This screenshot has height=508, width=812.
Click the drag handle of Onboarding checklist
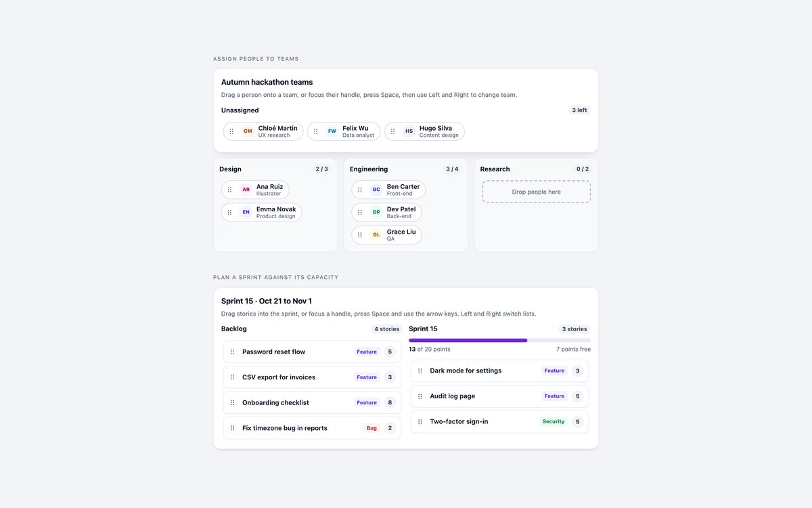pos(232,402)
